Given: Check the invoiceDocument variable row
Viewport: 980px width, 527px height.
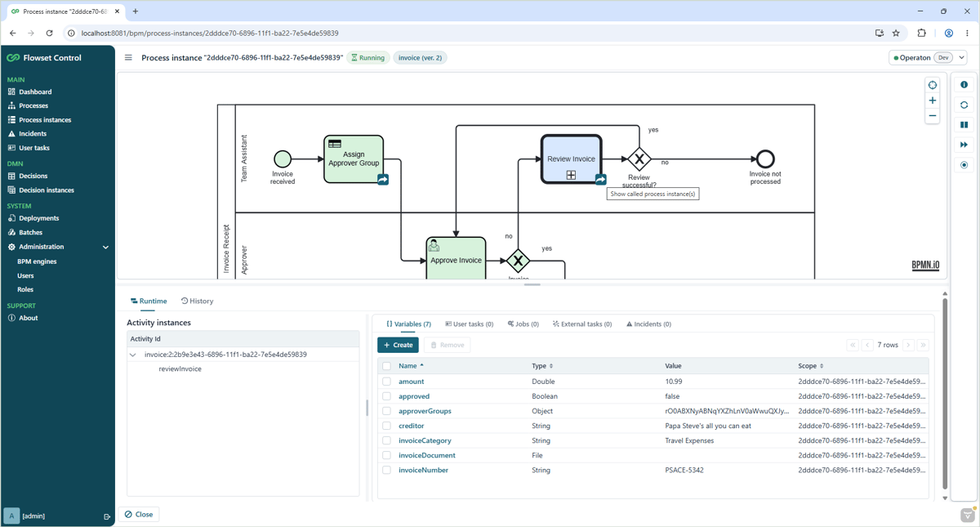Looking at the screenshot, I should tap(387, 455).
